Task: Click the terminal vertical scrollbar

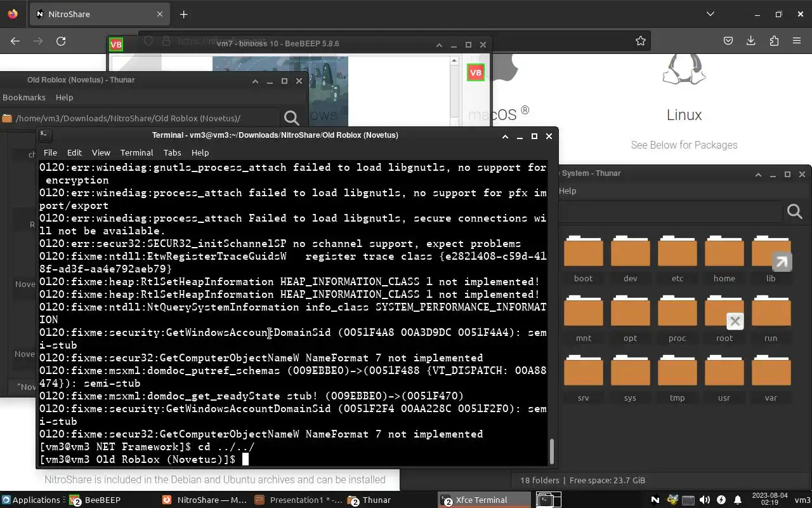Action: 551,451
